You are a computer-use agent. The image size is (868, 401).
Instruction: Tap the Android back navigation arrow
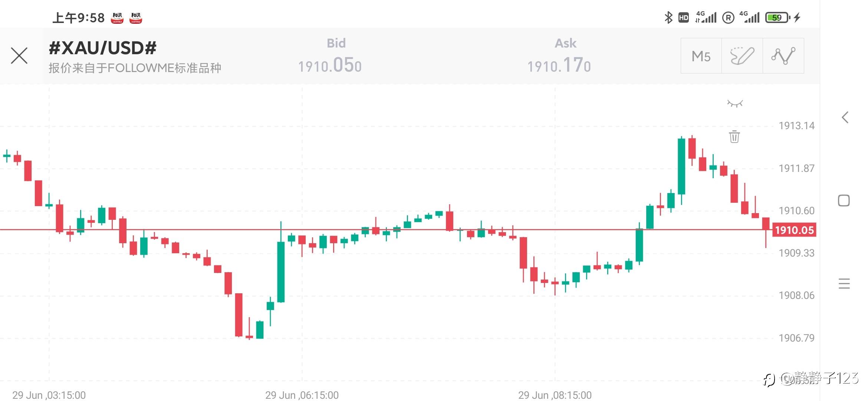(845, 118)
